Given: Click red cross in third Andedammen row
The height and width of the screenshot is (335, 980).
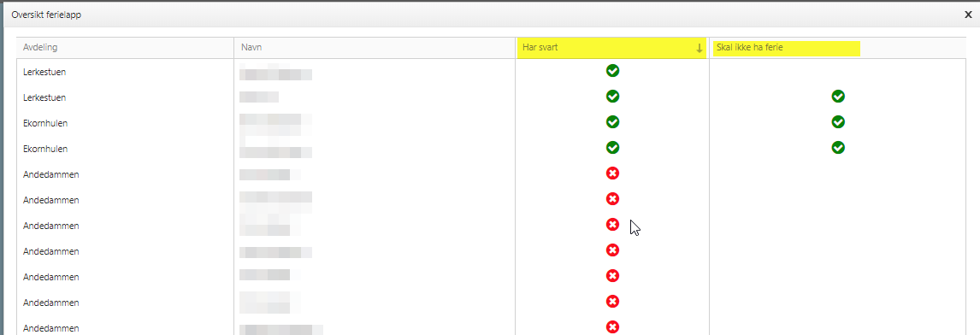Looking at the screenshot, I should (612, 225).
